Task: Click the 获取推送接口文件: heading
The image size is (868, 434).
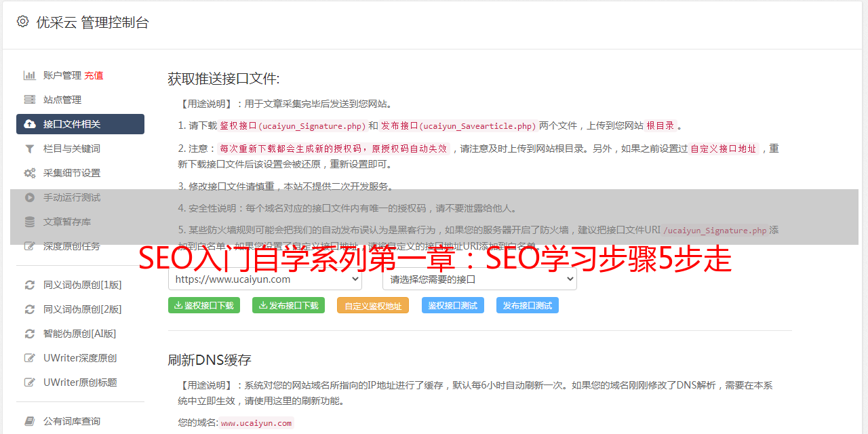Action: point(224,79)
